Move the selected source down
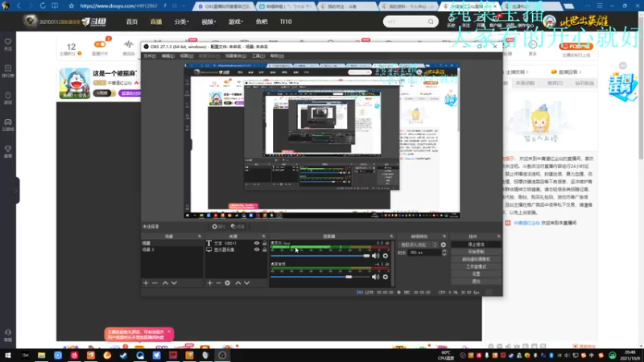 (247, 283)
